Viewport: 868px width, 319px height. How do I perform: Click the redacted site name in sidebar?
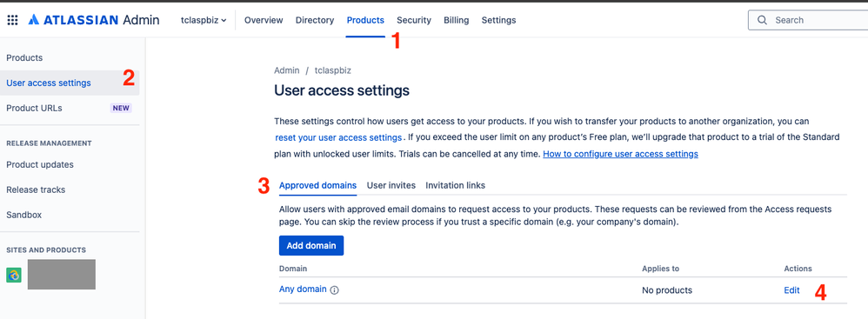tap(62, 274)
